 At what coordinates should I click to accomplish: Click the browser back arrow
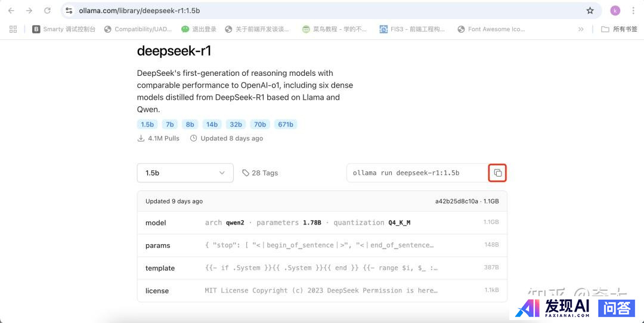coord(11,11)
